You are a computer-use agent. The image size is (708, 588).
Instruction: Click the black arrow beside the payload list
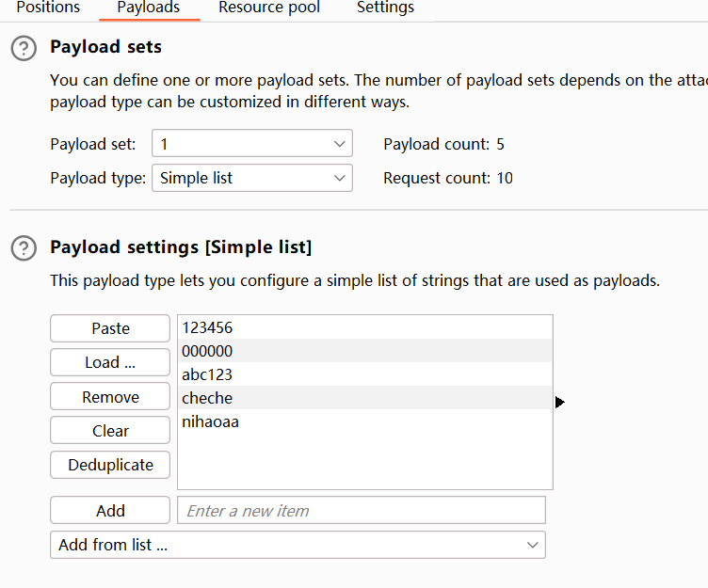click(560, 402)
